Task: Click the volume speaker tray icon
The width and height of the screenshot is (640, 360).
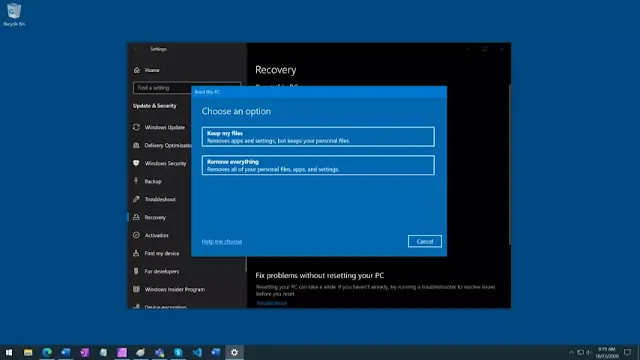Action: point(589,352)
